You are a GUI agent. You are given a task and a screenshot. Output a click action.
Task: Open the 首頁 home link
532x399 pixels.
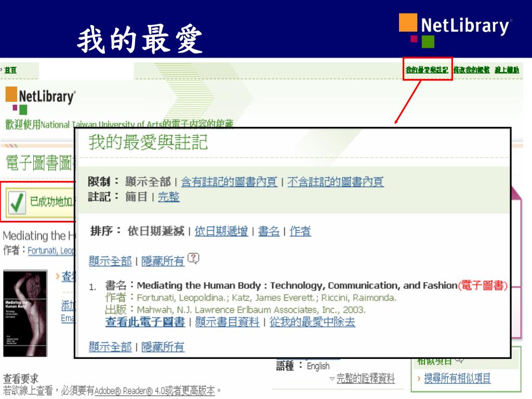(x=10, y=70)
